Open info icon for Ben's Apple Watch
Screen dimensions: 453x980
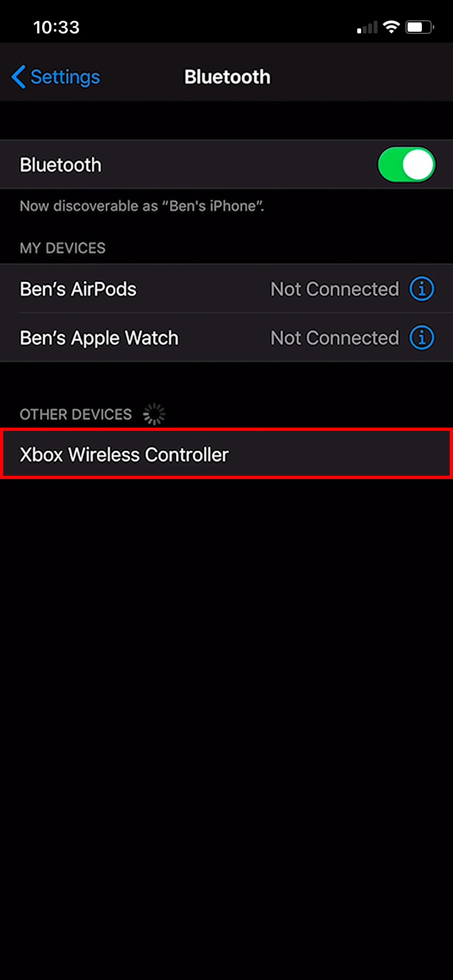pos(422,337)
